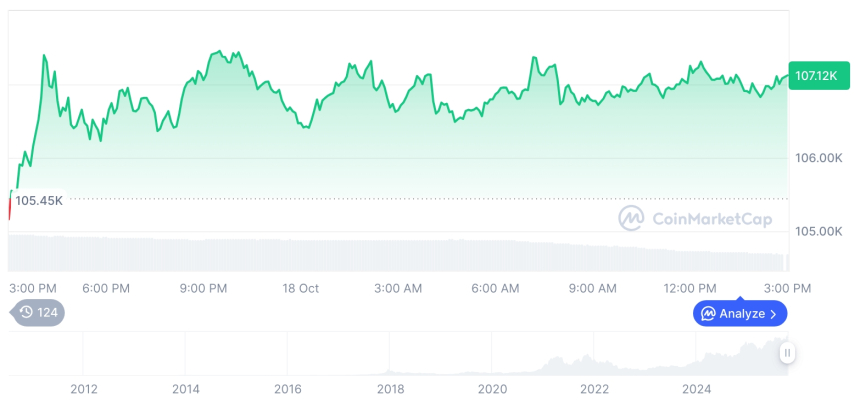
Task: Click the CoinMarketCap watermark logo icon
Action: [631, 218]
